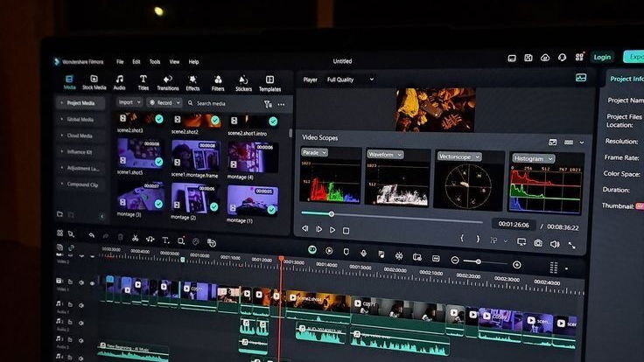Open the Import dropdown

coord(129,102)
